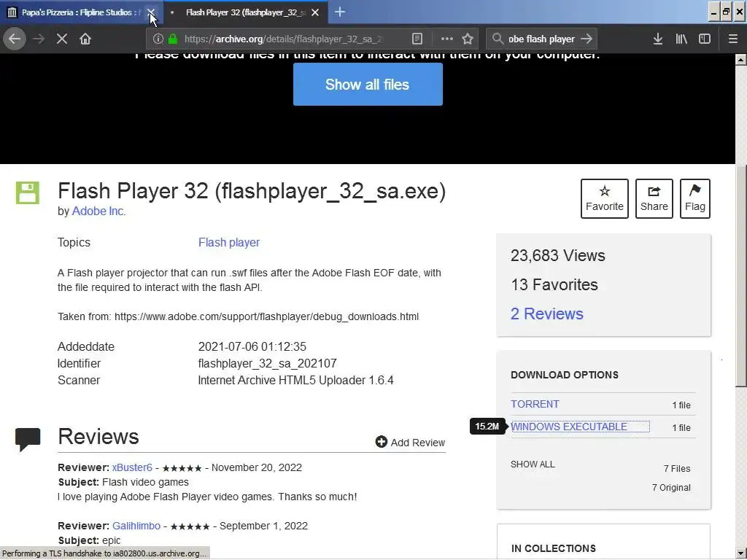The width and height of the screenshot is (747, 560).
Task: Stop loading the page
Action: 62,39
